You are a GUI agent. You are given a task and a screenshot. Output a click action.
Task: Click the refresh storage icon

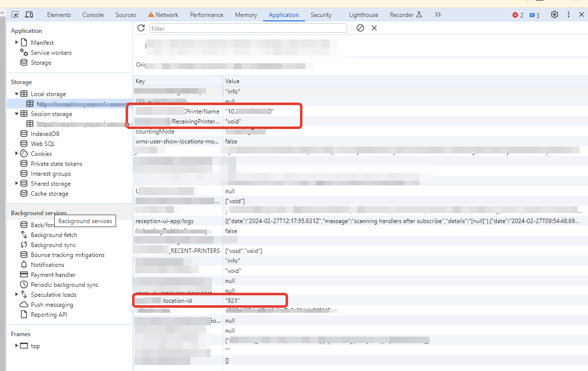pyautogui.click(x=141, y=28)
